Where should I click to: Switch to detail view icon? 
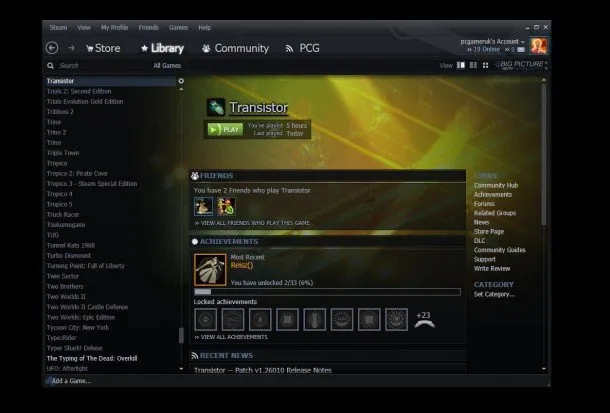point(461,65)
